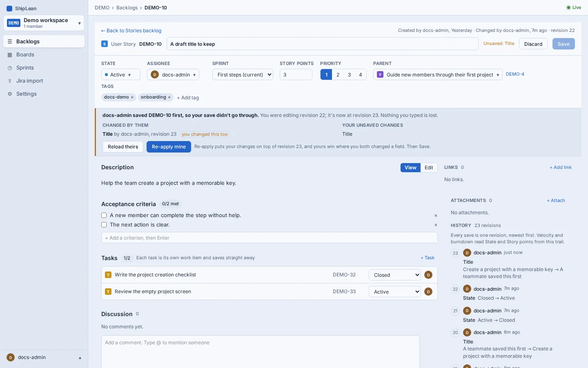Switch description to Edit tab

(x=429, y=168)
